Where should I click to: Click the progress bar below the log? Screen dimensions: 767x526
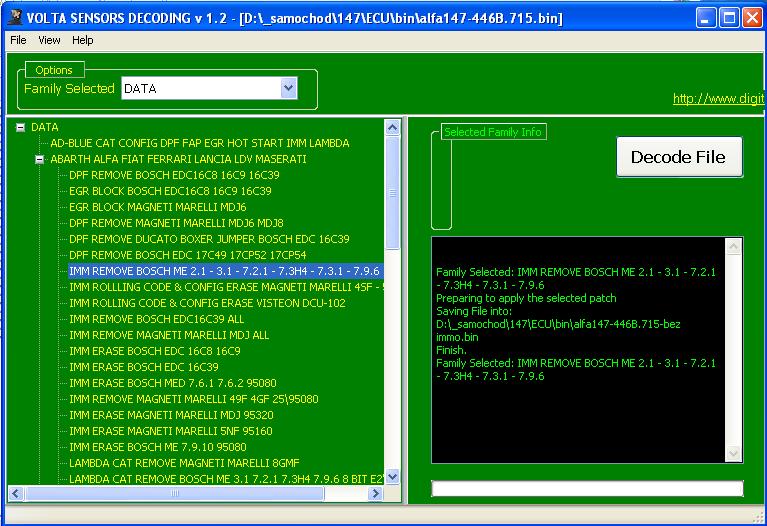[x=587, y=489]
